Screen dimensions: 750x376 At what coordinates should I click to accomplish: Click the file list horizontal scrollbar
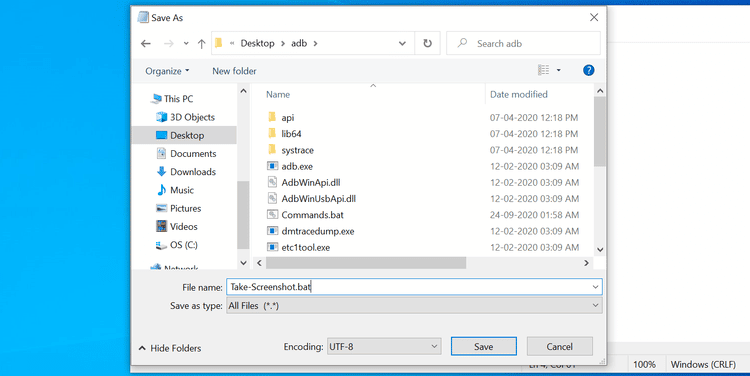[366, 263]
